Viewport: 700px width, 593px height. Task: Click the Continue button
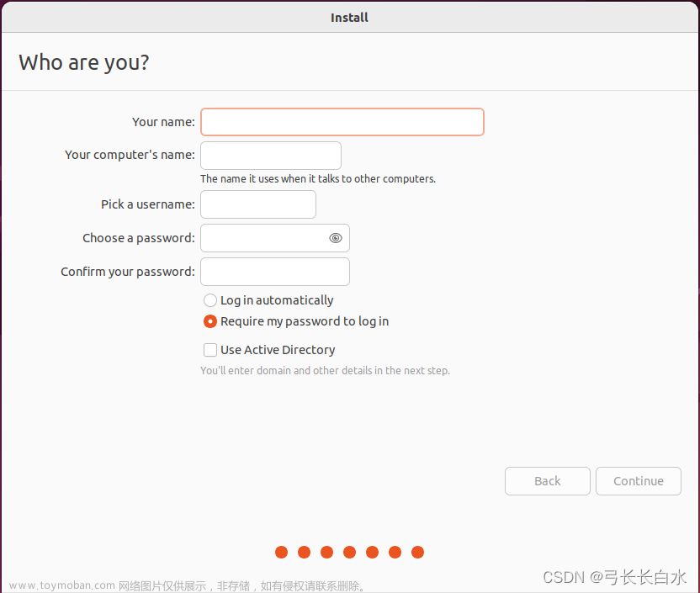pos(638,481)
